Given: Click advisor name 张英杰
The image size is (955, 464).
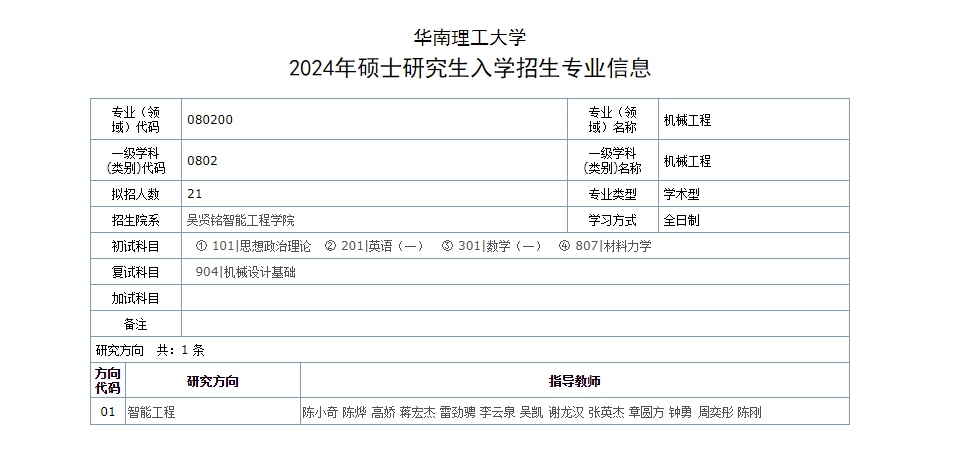Looking at the screenshot, I should pos(607,412).
